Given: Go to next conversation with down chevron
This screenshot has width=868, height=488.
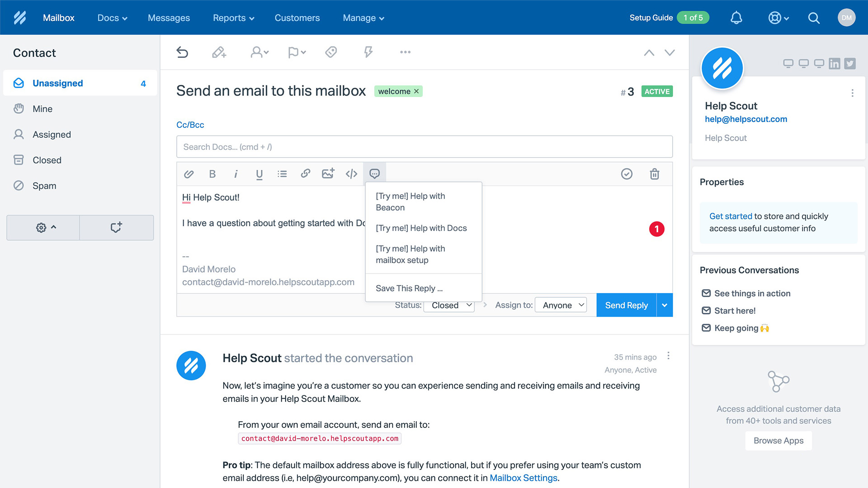Looking at the screenshot, I should [670, 52].
